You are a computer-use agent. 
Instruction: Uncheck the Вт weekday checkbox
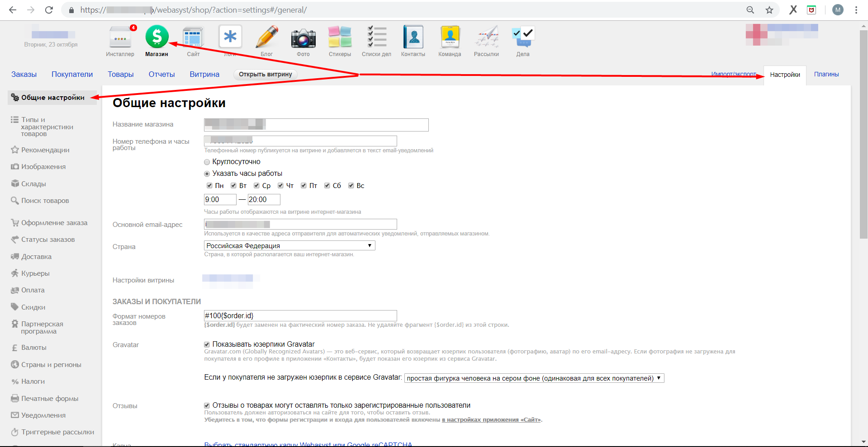233,186
